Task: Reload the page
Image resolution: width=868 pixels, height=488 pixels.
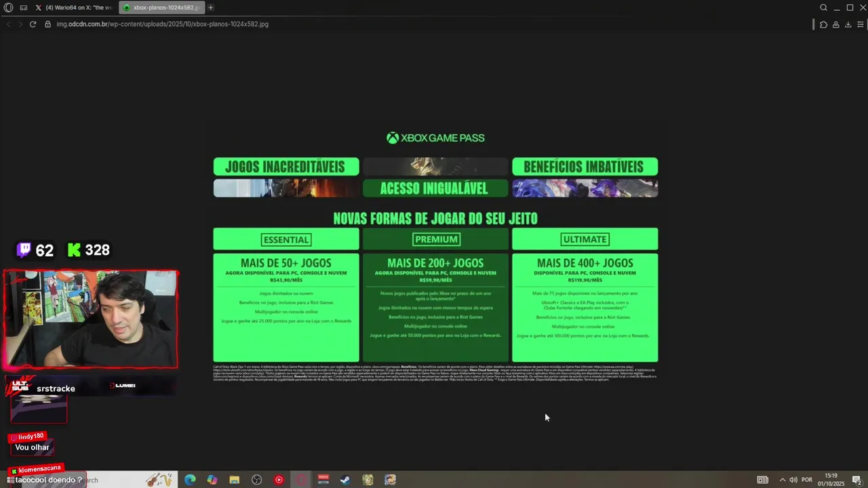Action: click(x=33, y=24)
